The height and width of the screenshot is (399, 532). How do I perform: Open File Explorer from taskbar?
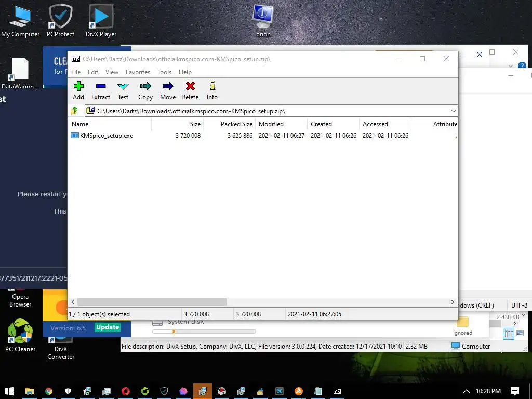[x=30, y=391]
